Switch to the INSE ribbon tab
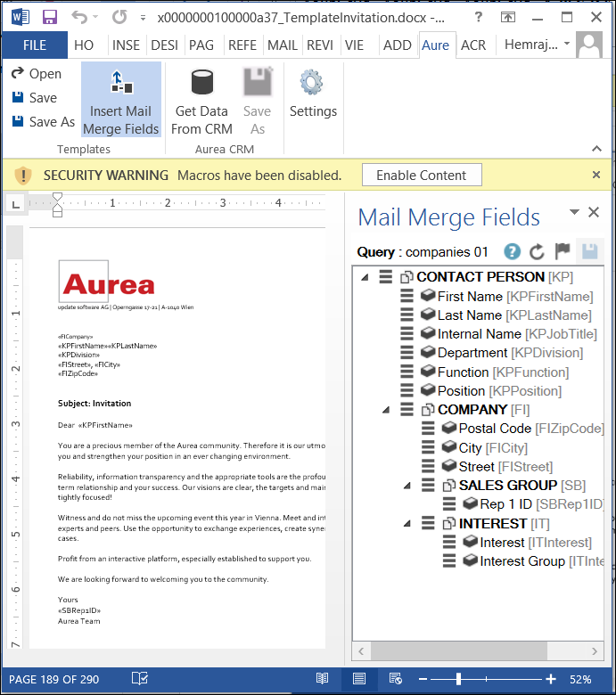This screenshot has width=616, height=695. (x=126, y=45)
